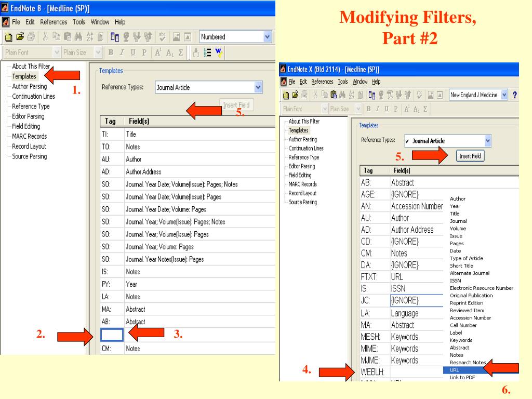This screenshot has width=532, height=399.
Task: Click binoculars Search icon in EndNote X
Action: coord(342,95)
